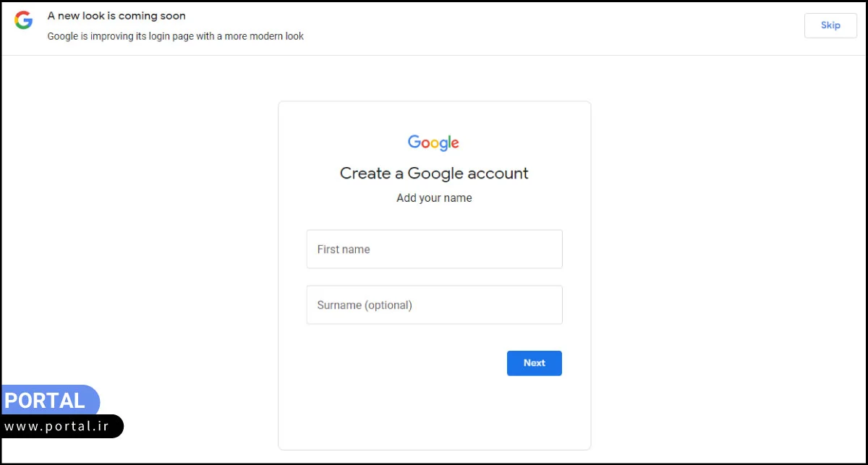Focus the First name field

434,249
